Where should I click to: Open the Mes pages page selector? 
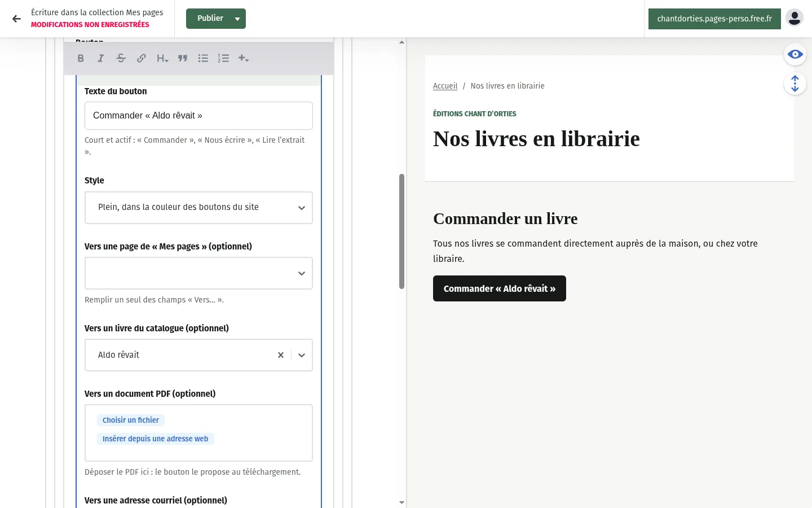(x=198, y=273)
